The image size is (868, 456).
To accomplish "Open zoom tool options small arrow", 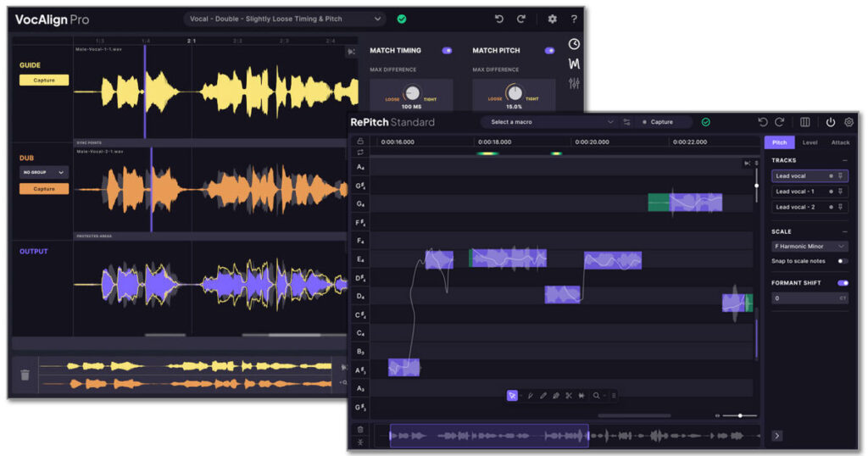I will (x=604, y=396).
